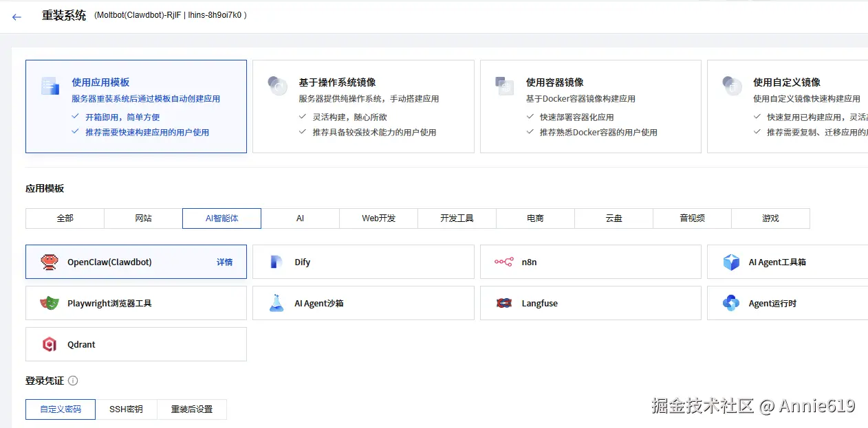Screen dimensions: 868x428
Task: Click the n8n logo icon
Action: coord(503,262)
